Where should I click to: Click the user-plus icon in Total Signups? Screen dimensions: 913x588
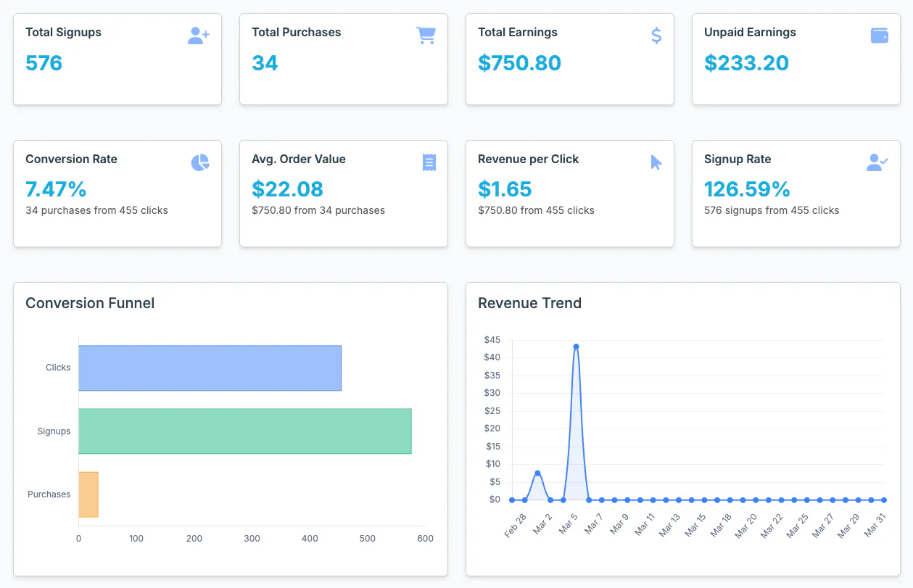point(199,36)
